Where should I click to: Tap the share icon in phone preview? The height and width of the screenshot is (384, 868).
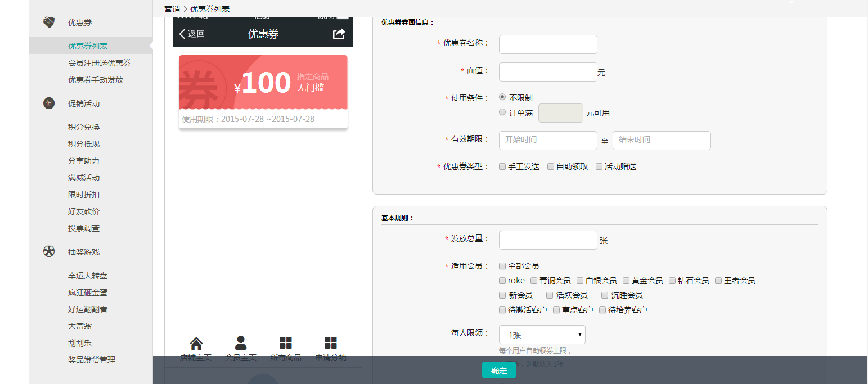coord(339,34)
